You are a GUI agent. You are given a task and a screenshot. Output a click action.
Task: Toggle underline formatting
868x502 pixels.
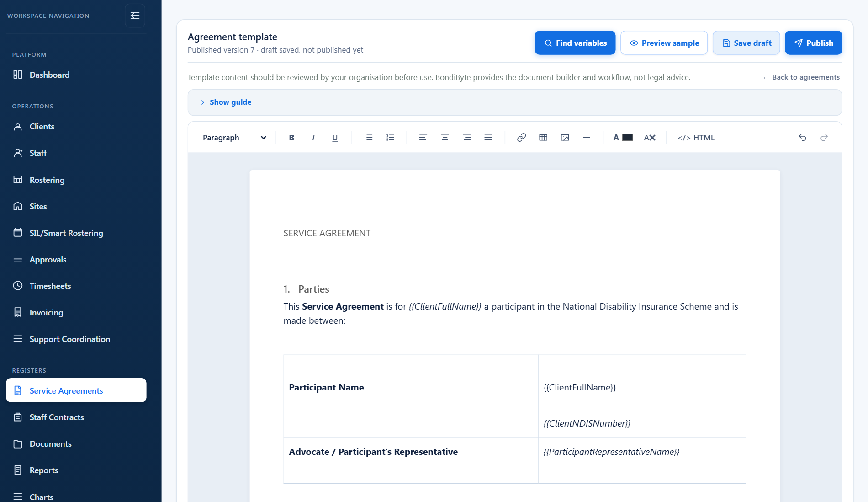coord(335,138)
